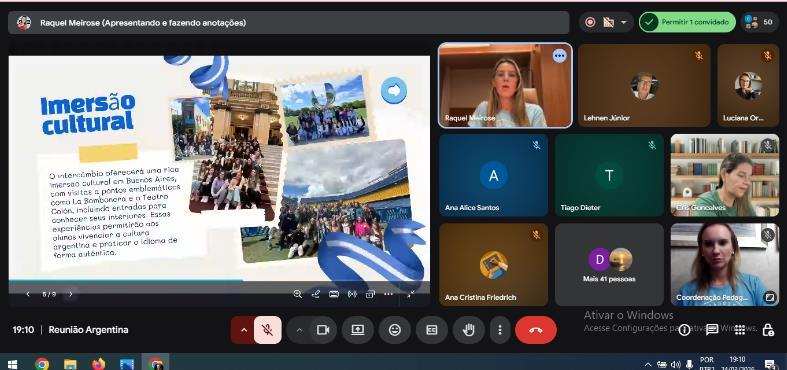
Task: Click the volume speaker tray icon
Action: click(x=675, y=364)
